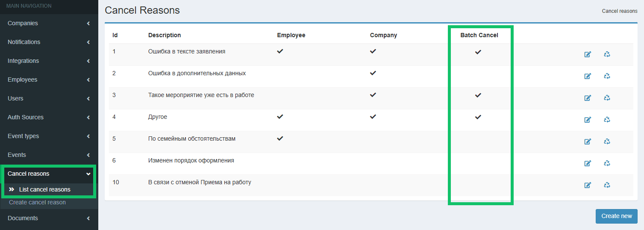
Task: Click recycle icon for row Id 6
Action: tap(607, 163)
